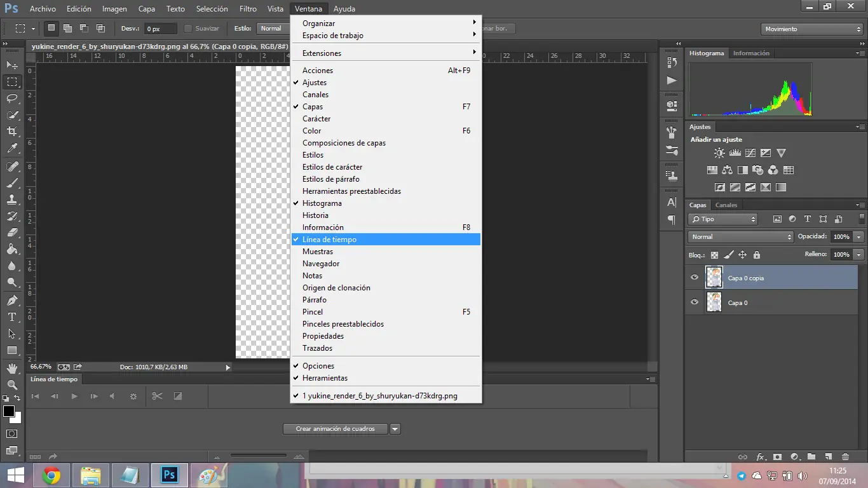Pick the Clone Stamp tool
The image size is (868, 488).
(x=12, y=200)
